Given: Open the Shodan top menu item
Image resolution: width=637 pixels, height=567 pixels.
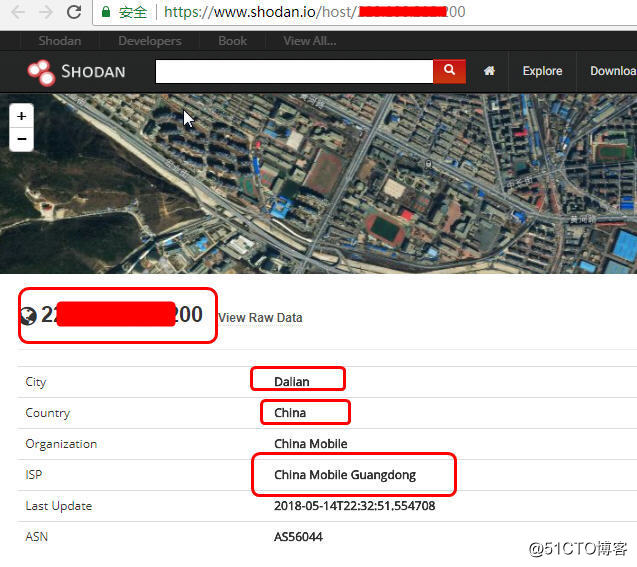Looking at the screenshot, I should (x=60, y=41).
